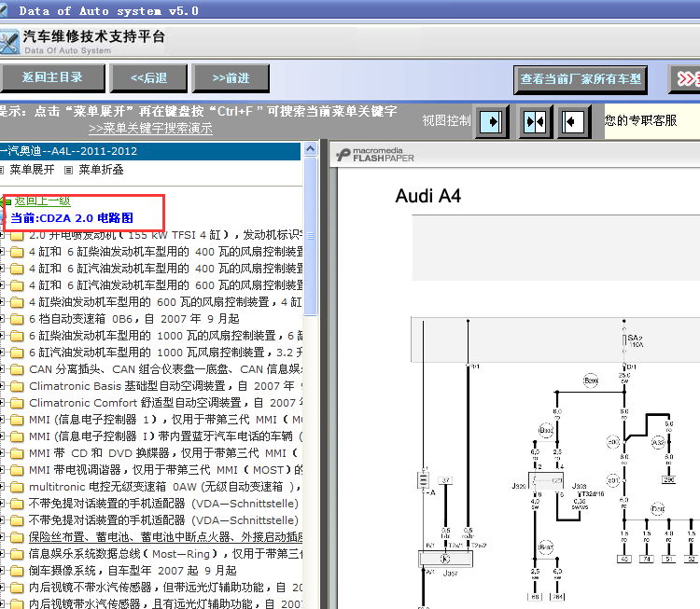The height and width of the screenshot is (609, 700).
Task: Click the menu panel vertical scrollbar thumb
Action: coord(310,236)
